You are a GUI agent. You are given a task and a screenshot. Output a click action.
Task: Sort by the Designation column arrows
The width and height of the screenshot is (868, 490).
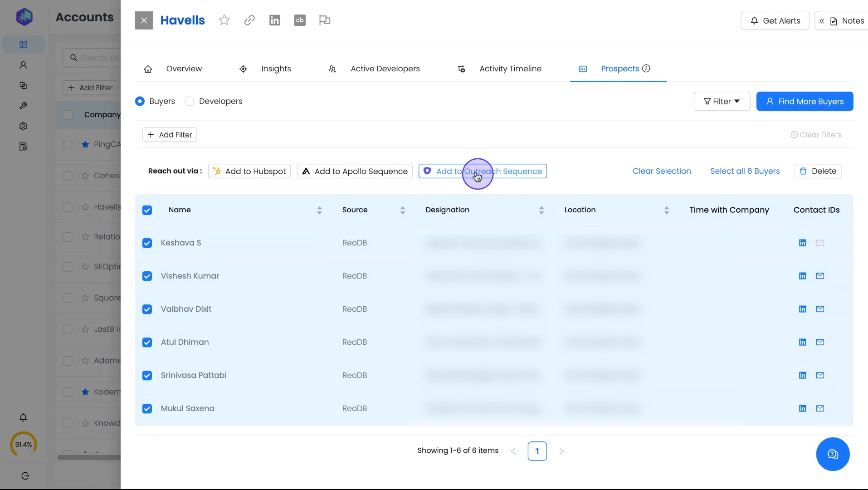[x=541, y=210]
